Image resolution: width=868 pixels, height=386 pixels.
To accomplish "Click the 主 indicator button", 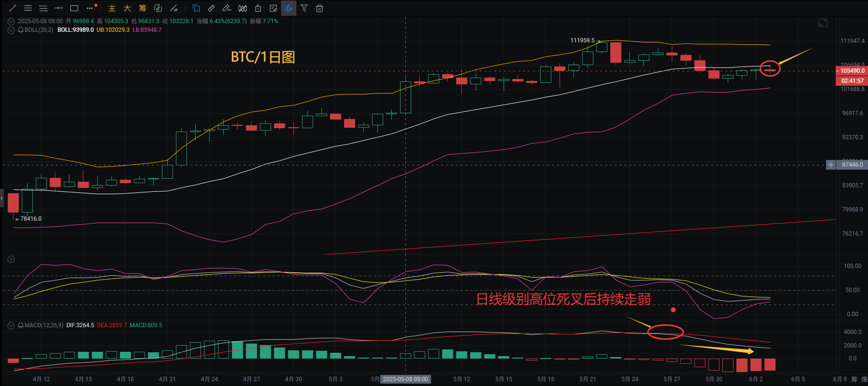I will 112,8.
